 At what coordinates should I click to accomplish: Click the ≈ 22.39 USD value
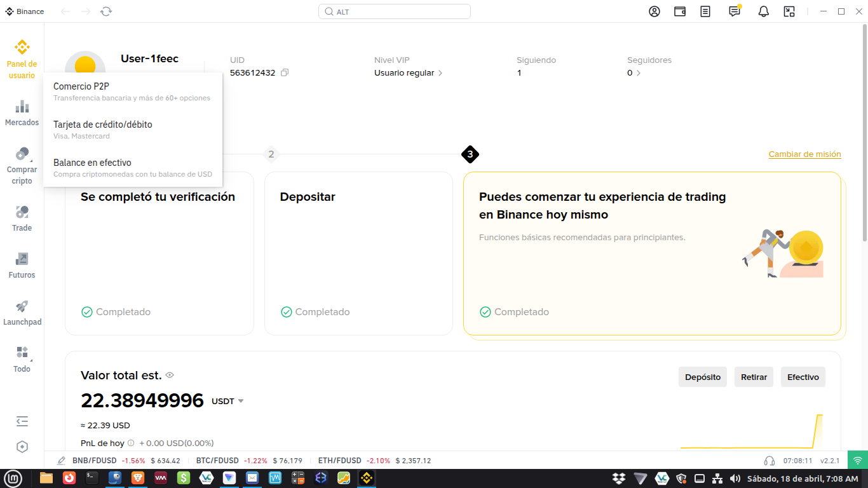click(x=105, y=425)
